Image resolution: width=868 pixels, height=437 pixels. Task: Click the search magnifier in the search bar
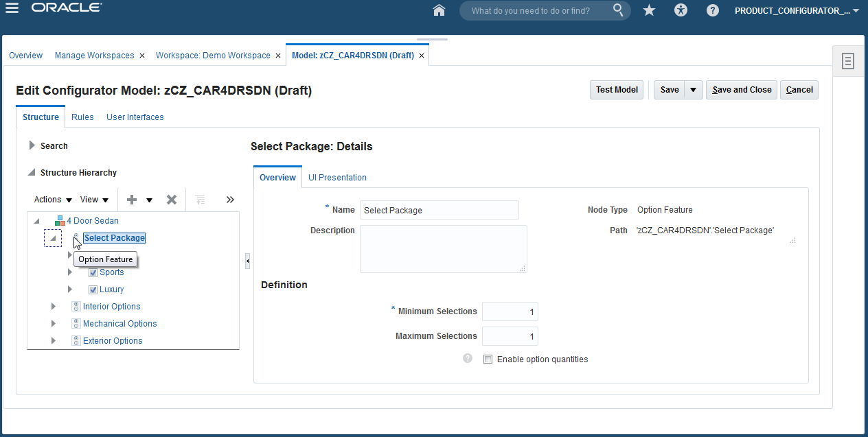coord(617,10)
